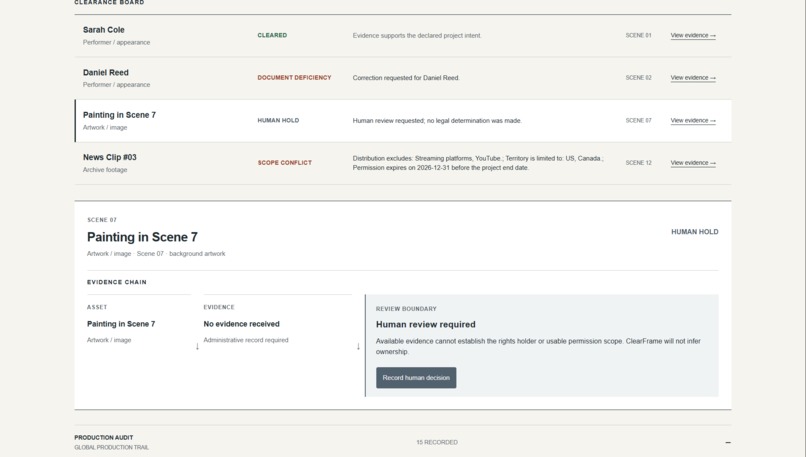The height and width of the screenshot is (457, 806).
Task: Click the Record human decision button
Action: 416,378
